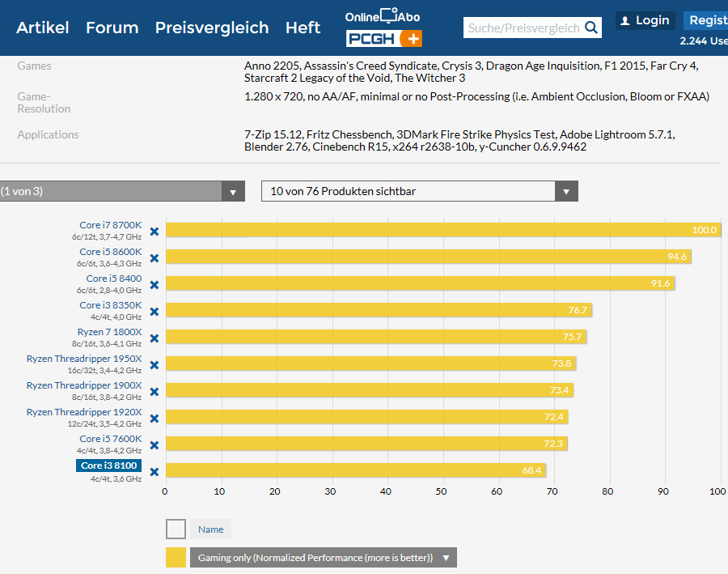Click the Ryzen 7 1800X 75.7 bar
The image size is (728, 574).
click(x=376, y=337)
